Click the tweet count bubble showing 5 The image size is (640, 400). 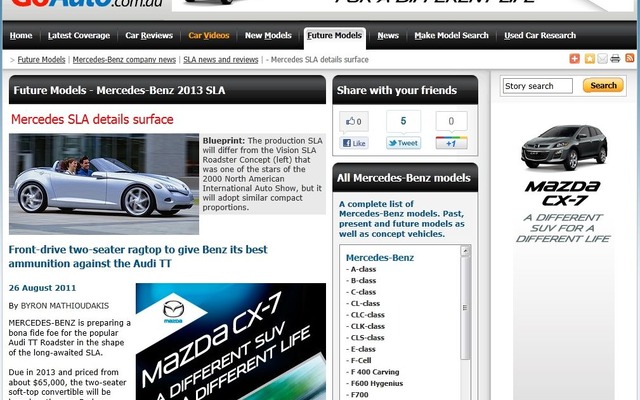pyautogui.click(x=403, y=121)
